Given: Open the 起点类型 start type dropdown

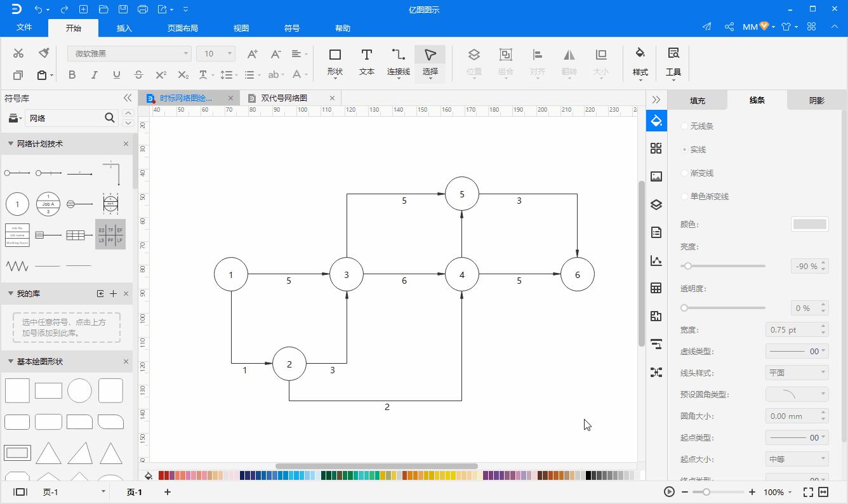Looking at the screenshot, I should 797,437.
